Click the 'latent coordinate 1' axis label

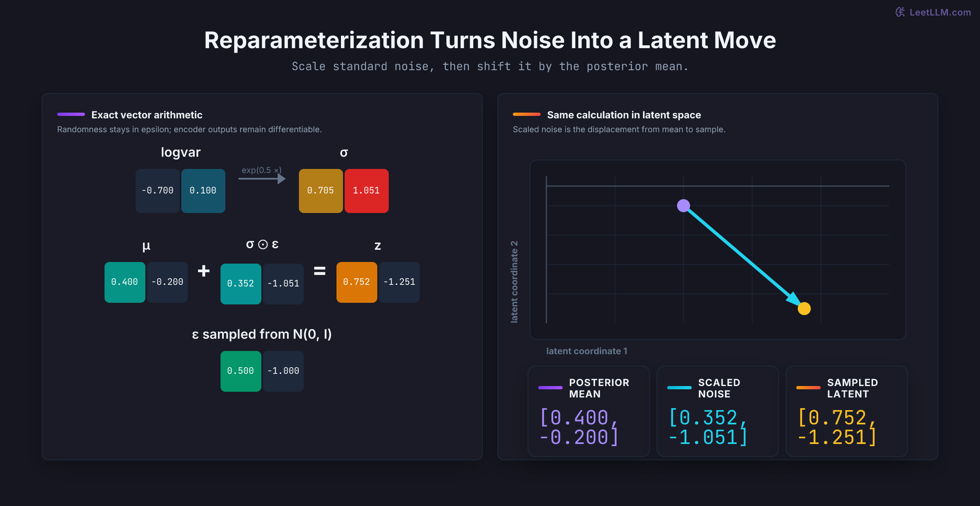(587, 351)
